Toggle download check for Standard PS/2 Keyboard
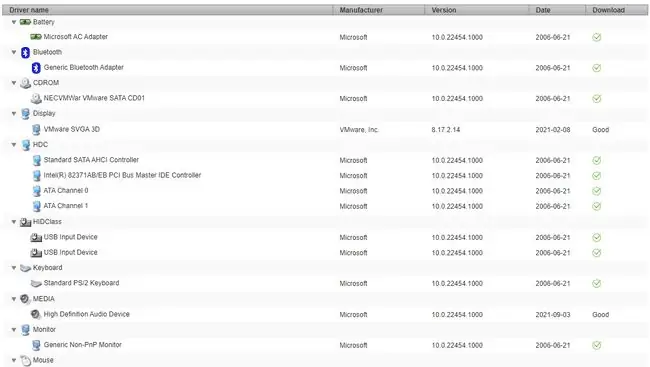The image size is (650, 367). point(597,284)
